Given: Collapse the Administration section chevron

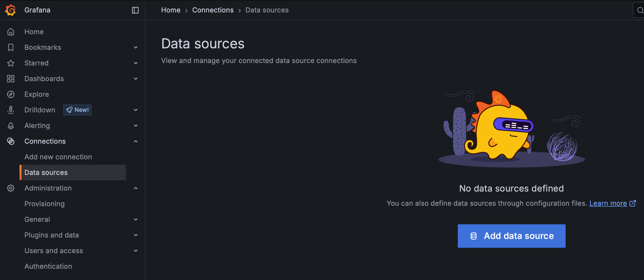Looking at the screenshot, I should pyautogui.click(x=135, y=188).
